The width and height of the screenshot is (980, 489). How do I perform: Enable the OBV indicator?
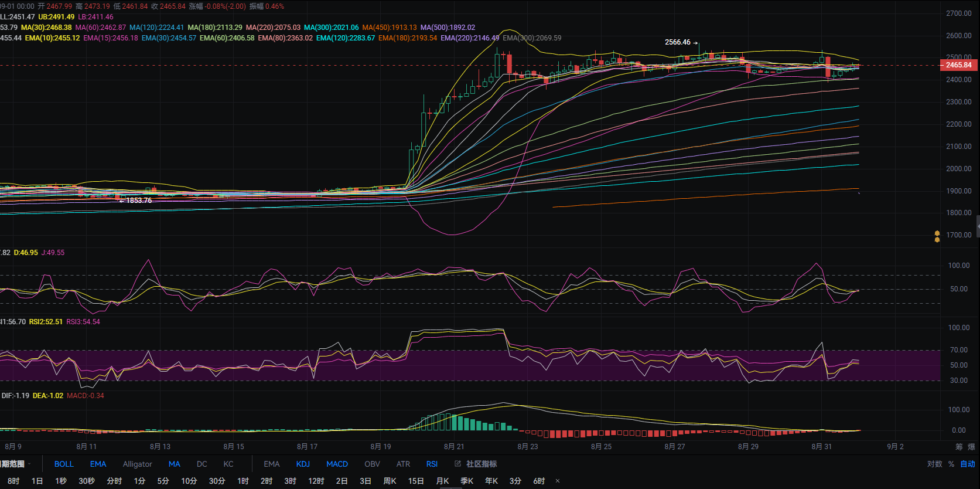tap(372, 464)
